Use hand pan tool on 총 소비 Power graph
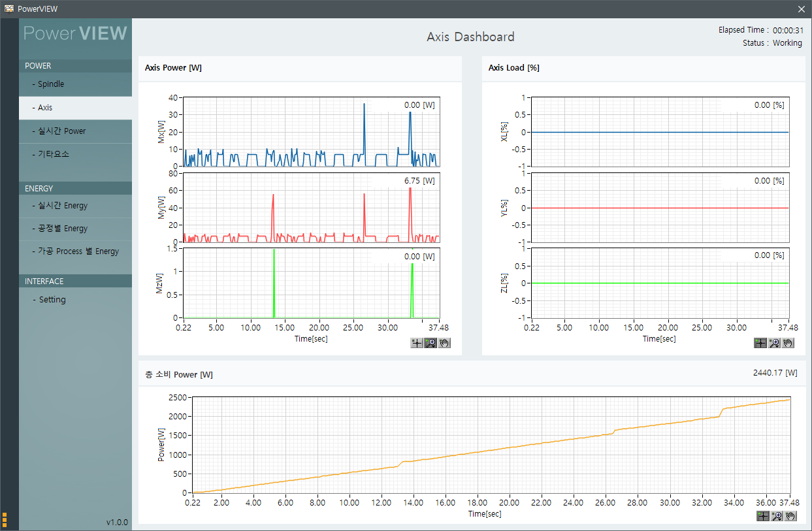The height and width of the screenshot is (531, 812). tap(790, 516)
